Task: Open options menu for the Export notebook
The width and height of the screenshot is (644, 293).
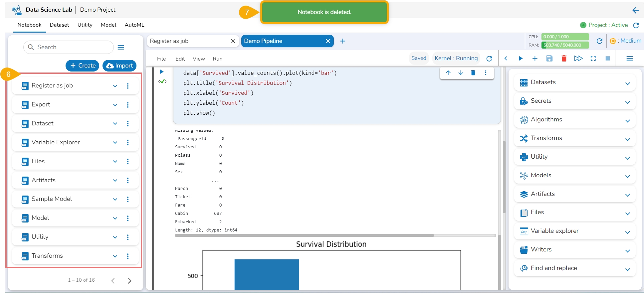Action: [x=128, y=105]
